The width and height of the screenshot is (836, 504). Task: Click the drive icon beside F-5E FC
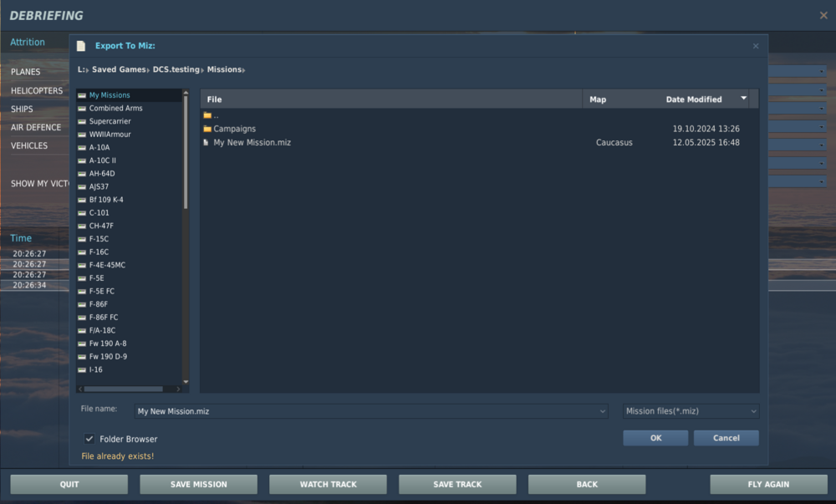coord(82,292)
